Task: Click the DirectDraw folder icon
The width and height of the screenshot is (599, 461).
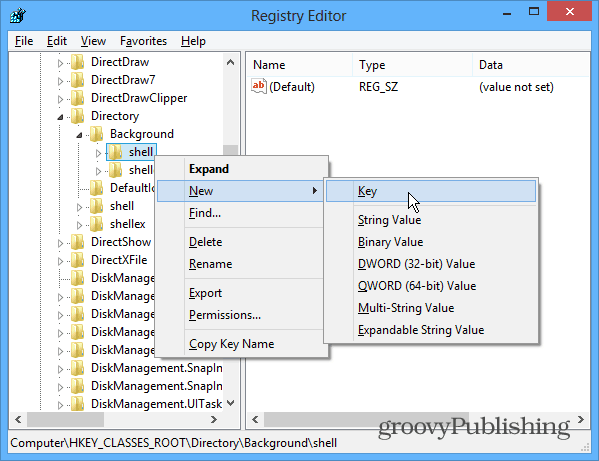Action: point(78,62)
